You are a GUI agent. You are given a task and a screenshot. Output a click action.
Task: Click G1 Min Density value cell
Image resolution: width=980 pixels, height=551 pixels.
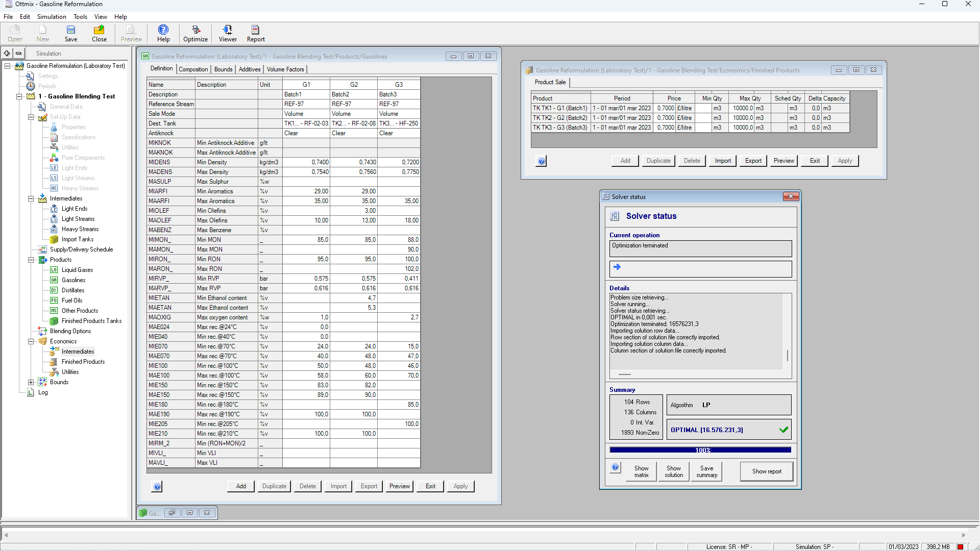pyautogui.click(x=306, y=162)
